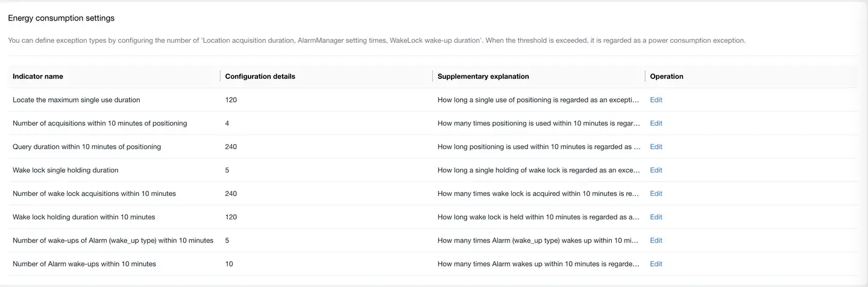Viewport: 868px width, 287px height.
Task: Edit the Locate maximum single use duration row
Action: [x=656, y=100]
